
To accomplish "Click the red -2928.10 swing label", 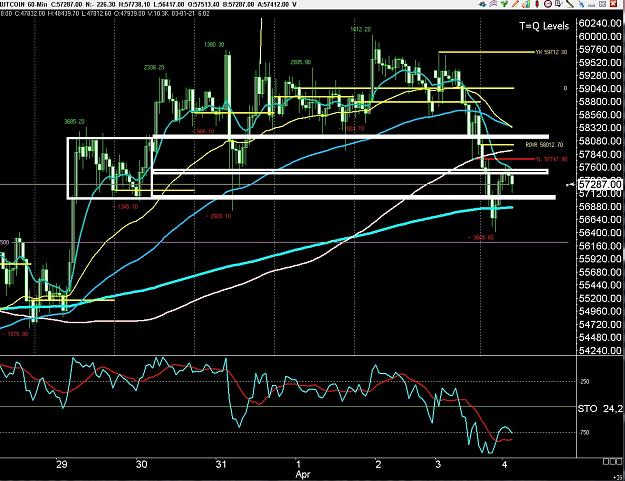I will [x=218, y=216].
